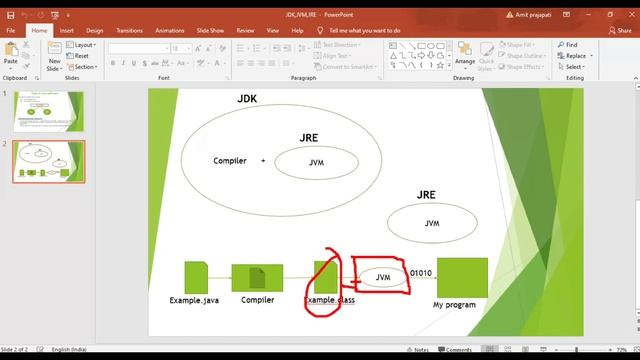
Task: Open the Section dropdown
Action: click(x=82, y=67)
